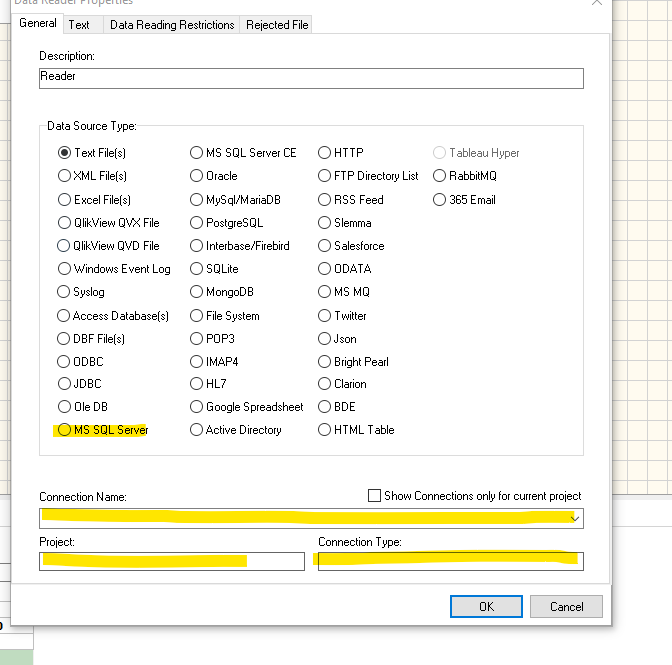Screen dimensions: 672x665
Task: Close the Data Reader Properties dialog
Action: (x=597, y=3)
